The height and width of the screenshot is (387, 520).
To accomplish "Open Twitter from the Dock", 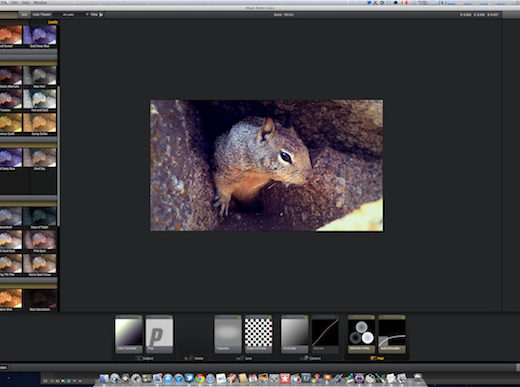I will [x=189, y=378].
